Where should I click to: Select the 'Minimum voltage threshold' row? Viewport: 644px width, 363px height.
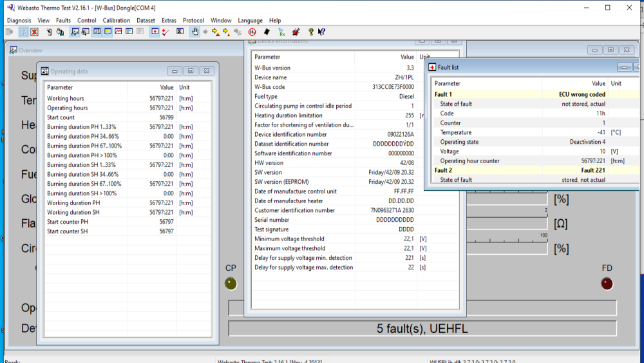coord(355,239)
